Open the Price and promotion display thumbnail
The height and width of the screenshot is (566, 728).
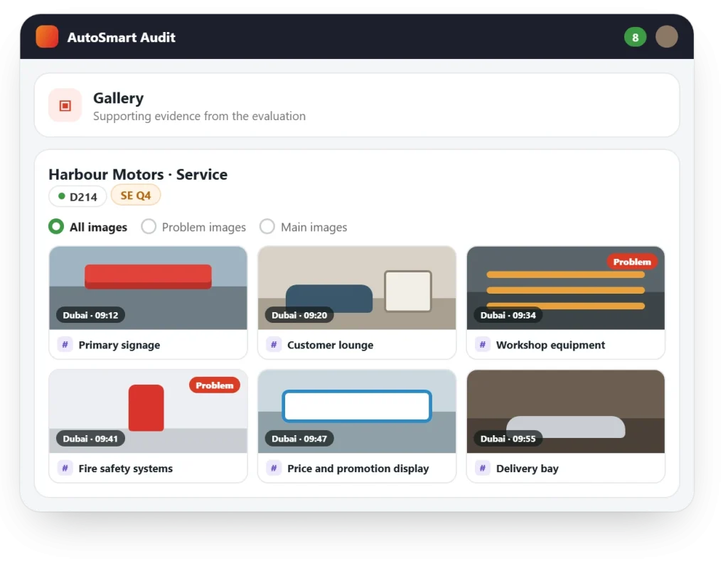click(357, 412)
